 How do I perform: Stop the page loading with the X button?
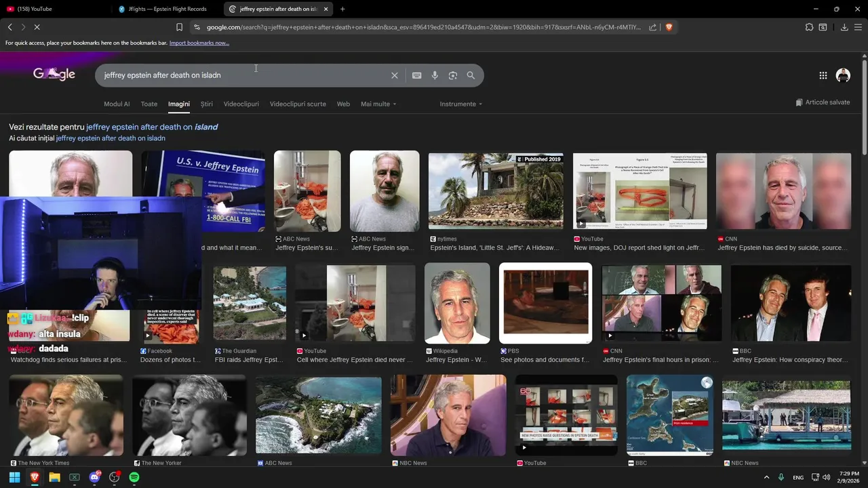(37, 27)
